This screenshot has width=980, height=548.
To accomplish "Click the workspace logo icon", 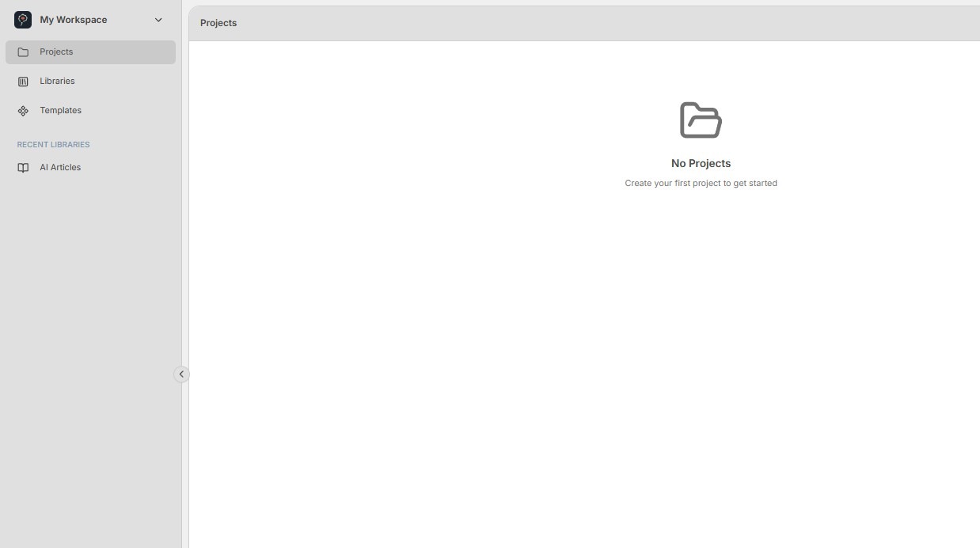I will pos(23,20).
